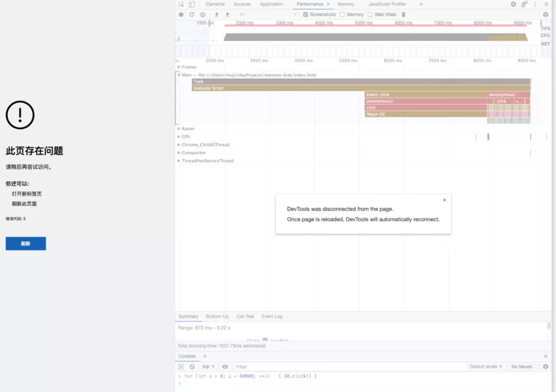Click the blue 刷新 refresh button

pos(26,244)
